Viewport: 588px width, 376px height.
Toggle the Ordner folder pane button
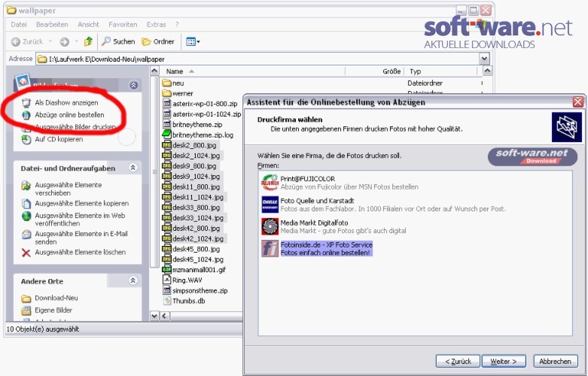click(x=158, y=41)
